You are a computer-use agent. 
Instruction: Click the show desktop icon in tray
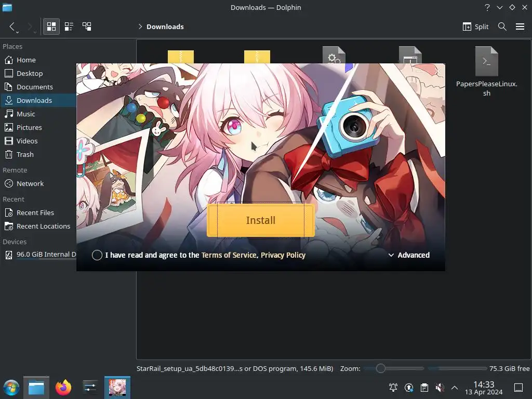pos(518,388)
